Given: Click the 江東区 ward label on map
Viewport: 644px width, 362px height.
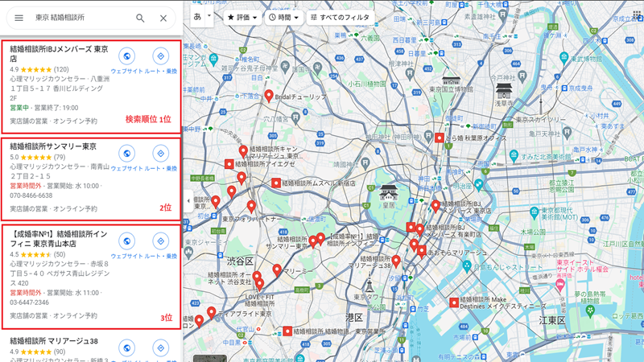Looking at the screenshot, I should 552,320.
